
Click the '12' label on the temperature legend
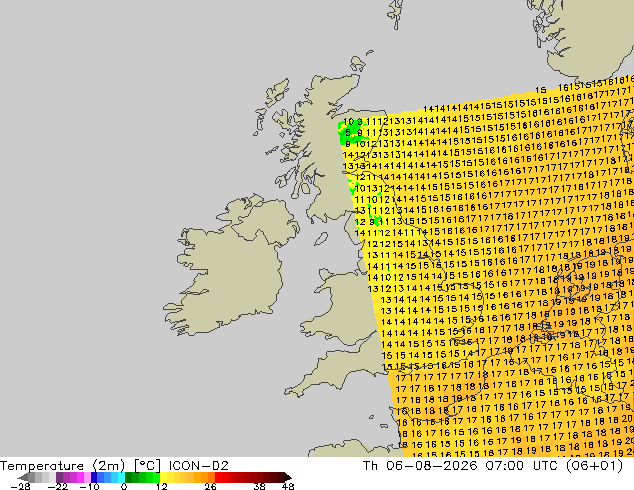pos(162,486)
